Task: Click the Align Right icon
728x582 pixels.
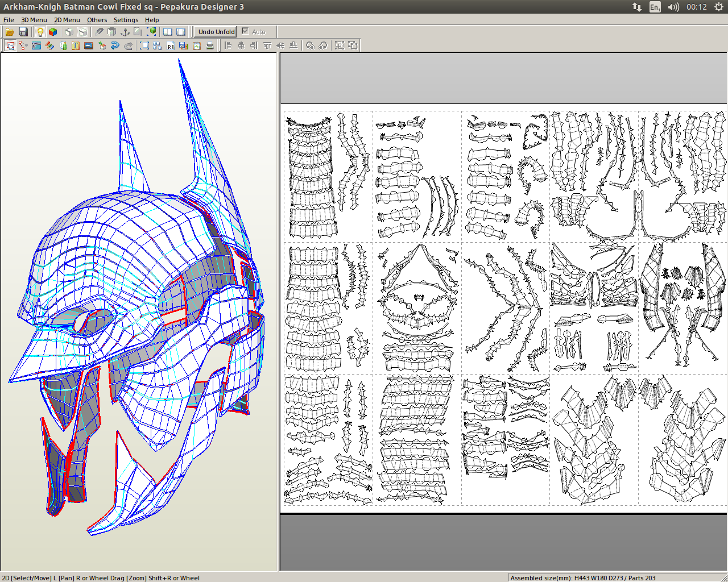Action: (x=254, y=45)
